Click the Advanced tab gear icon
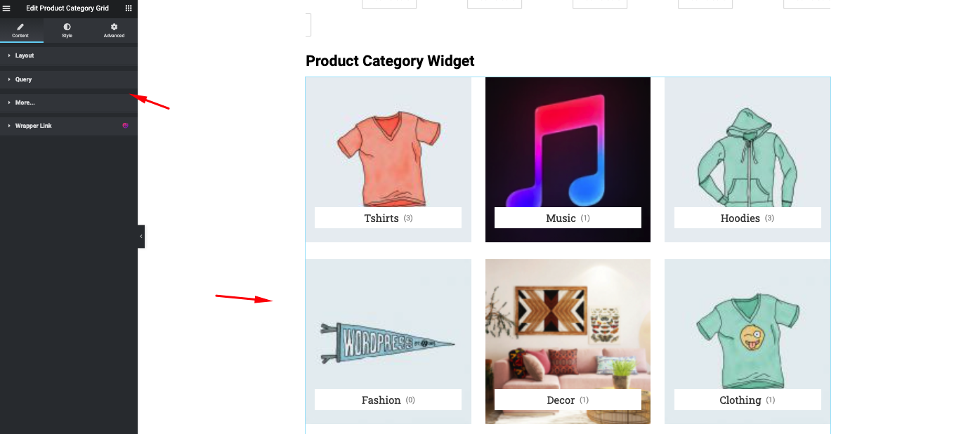 [x=113, y=26]
